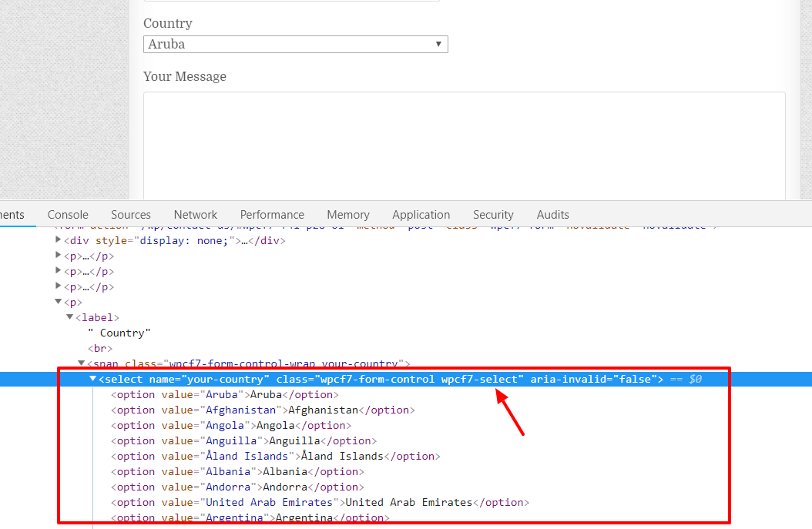
Task: Select the option row for Aruba
Action: tap(225, 394)
